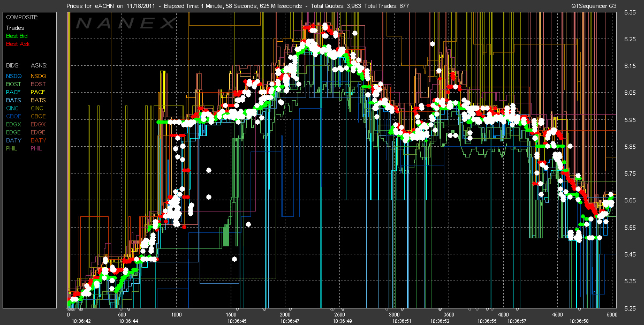
Task: Click the ASKS: column heading
Action: click(x=39, y=65)
